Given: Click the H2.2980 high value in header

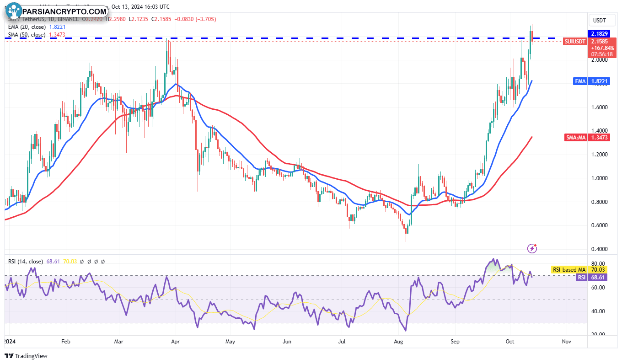Looking at the screenshot, I should 116,19.
